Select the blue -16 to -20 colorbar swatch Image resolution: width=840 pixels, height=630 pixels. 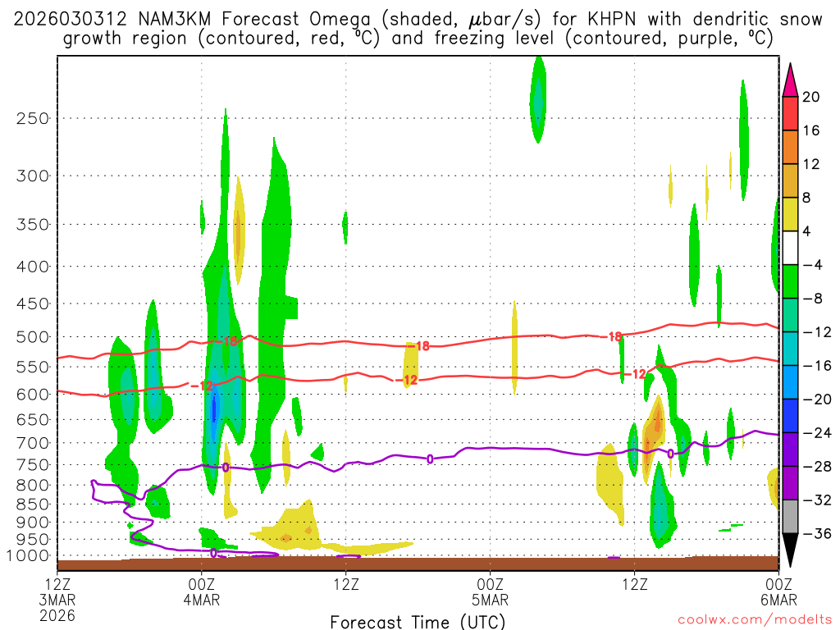pos(790,382)
